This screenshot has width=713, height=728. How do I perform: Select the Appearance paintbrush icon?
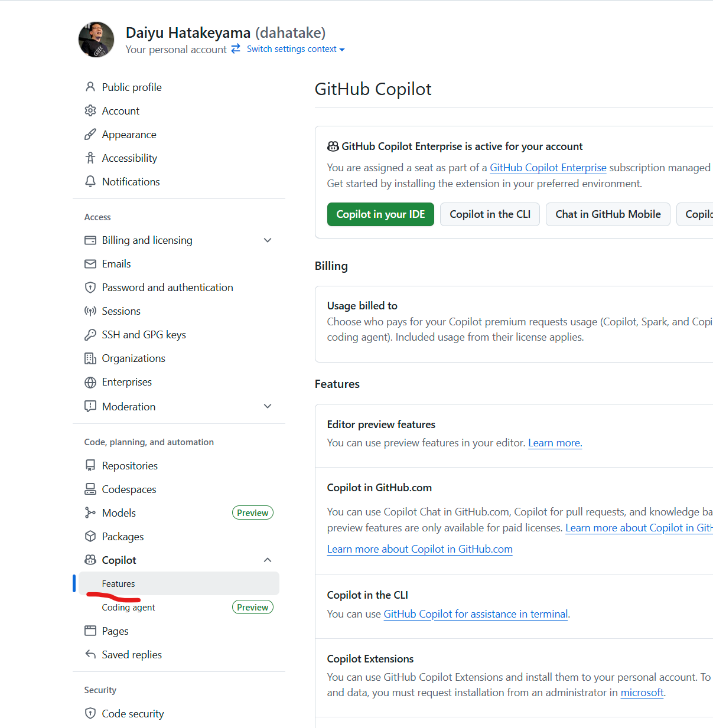coord(90,134)
